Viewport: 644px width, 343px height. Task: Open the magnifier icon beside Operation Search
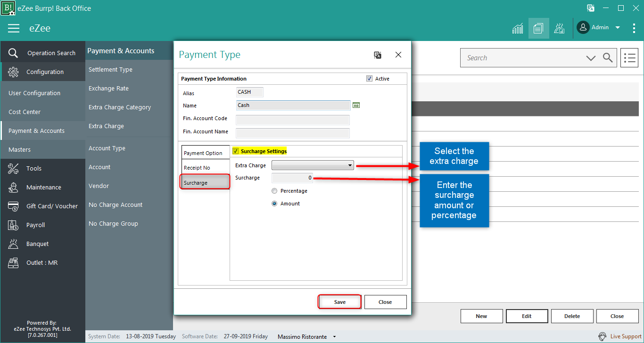click(13, 53)
